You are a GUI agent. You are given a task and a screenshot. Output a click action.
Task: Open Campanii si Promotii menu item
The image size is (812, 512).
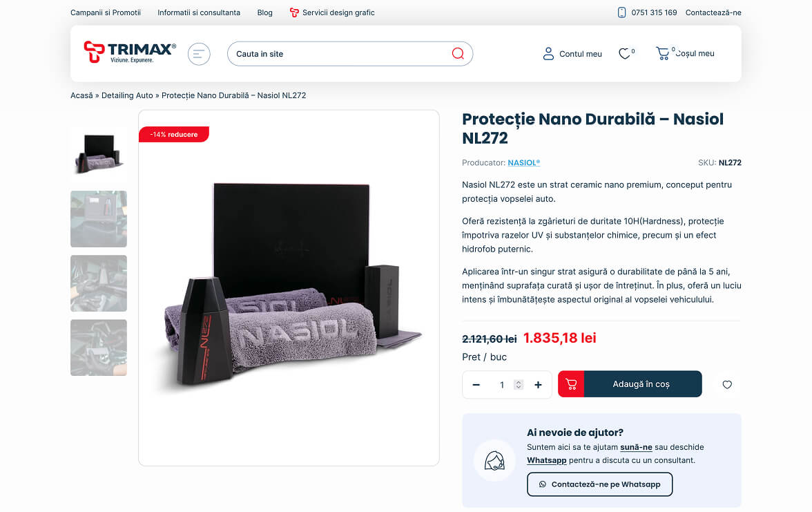coord(106,12)
